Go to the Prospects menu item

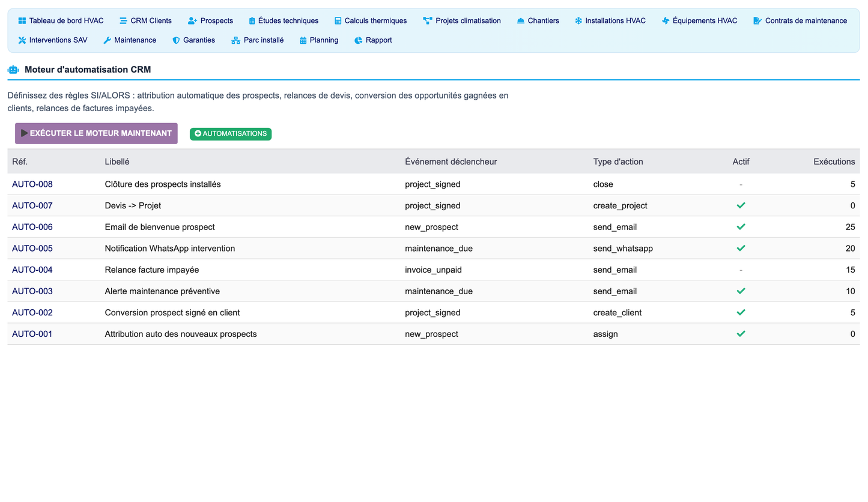(210, 21)
